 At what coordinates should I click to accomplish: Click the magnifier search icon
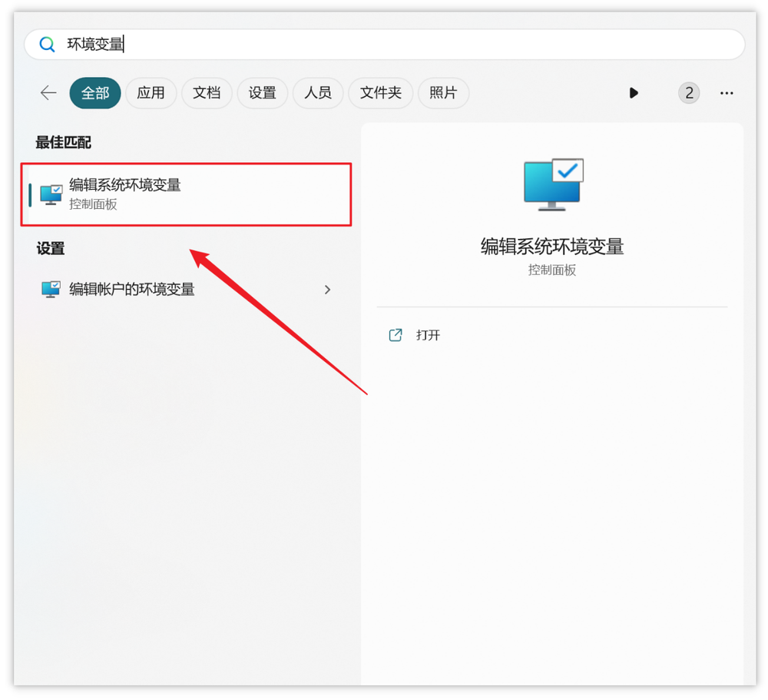47,44
